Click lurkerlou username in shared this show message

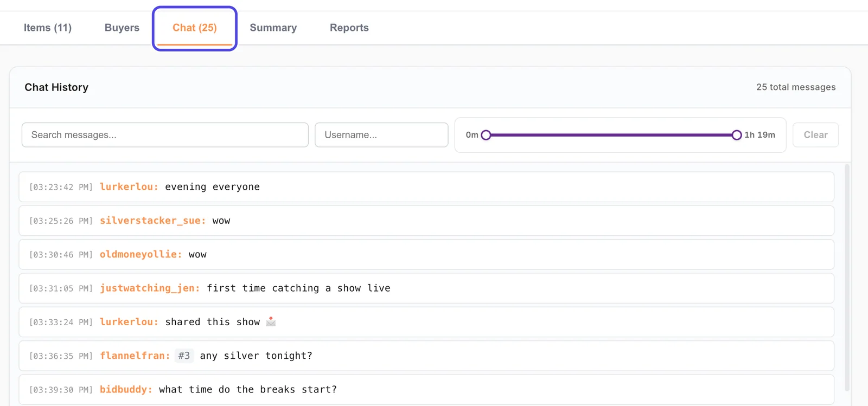point(129,322)
